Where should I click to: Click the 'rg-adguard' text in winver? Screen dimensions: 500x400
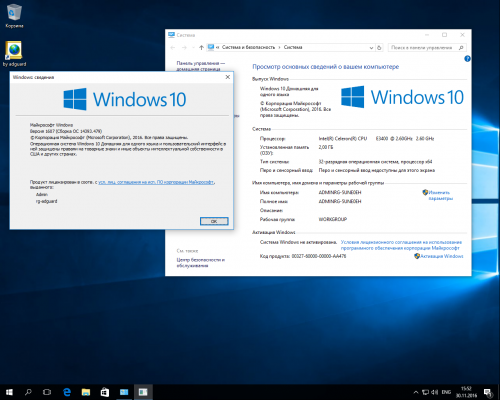pyautogui.click(x=46, y=201)
